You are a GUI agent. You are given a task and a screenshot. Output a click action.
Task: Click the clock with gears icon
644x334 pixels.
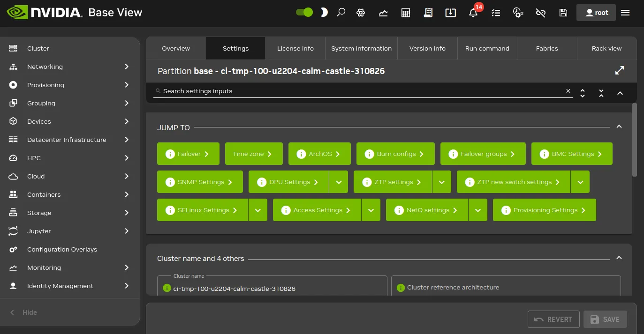pos(518,13)
